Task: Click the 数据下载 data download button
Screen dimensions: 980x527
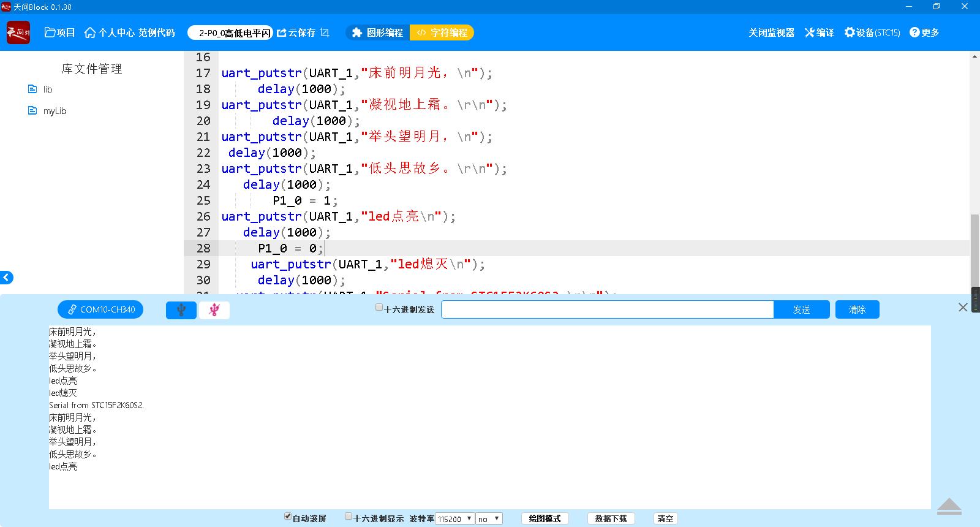Action: coord(611,518)
